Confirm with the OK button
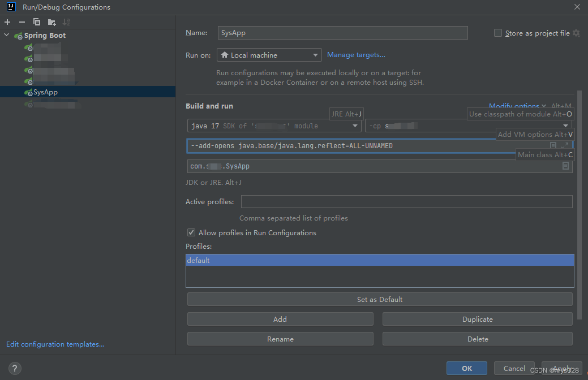Image resolution: width=588 pixels, height=380 pixels. point(466,368)
